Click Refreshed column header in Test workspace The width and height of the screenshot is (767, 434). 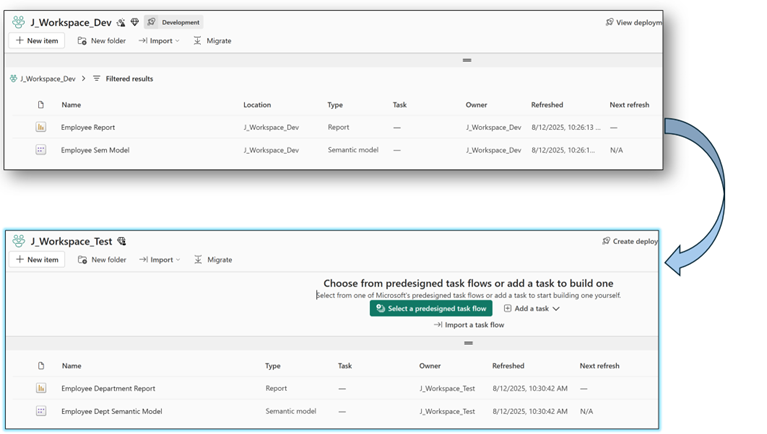pos(508,365)
